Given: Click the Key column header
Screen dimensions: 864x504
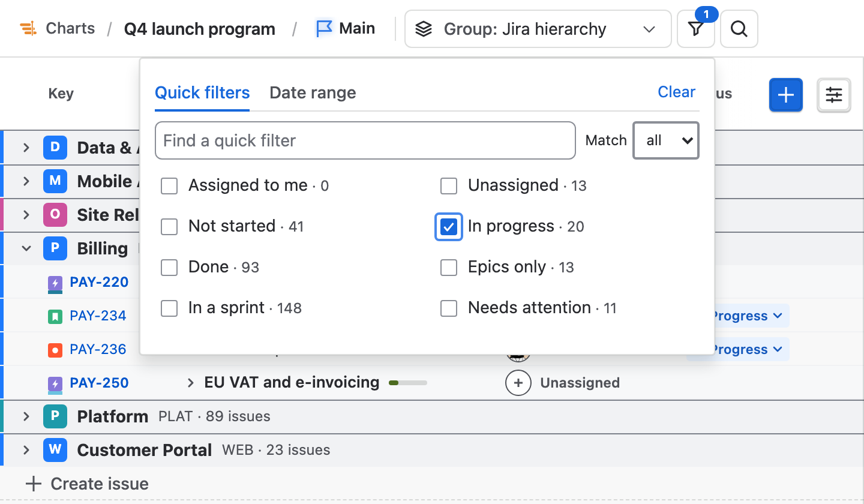Looking at the screenshot, I should click(61, 94).
